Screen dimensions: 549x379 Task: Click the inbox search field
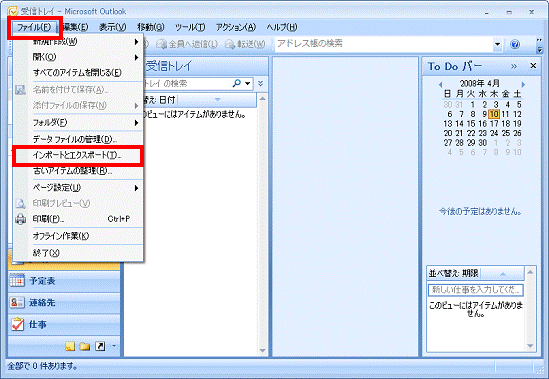188,83
